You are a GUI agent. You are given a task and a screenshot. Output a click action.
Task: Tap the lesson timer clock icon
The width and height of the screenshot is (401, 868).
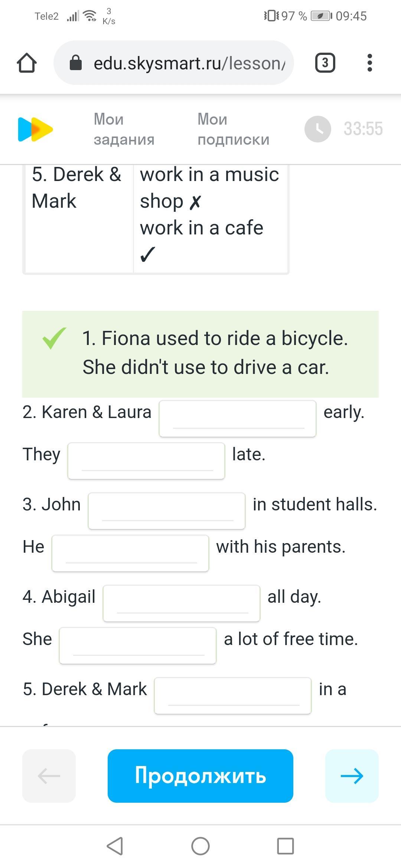[x=317, y=129]
